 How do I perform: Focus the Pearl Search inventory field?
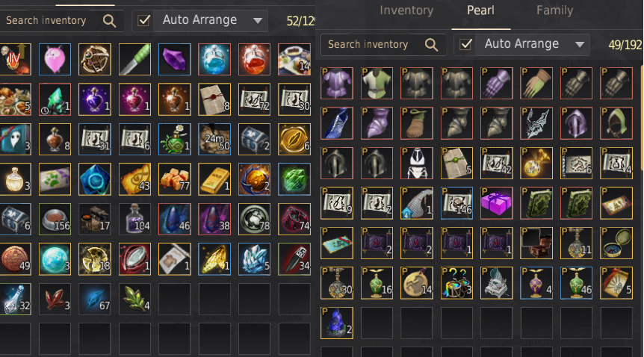[x=383, y=44]
